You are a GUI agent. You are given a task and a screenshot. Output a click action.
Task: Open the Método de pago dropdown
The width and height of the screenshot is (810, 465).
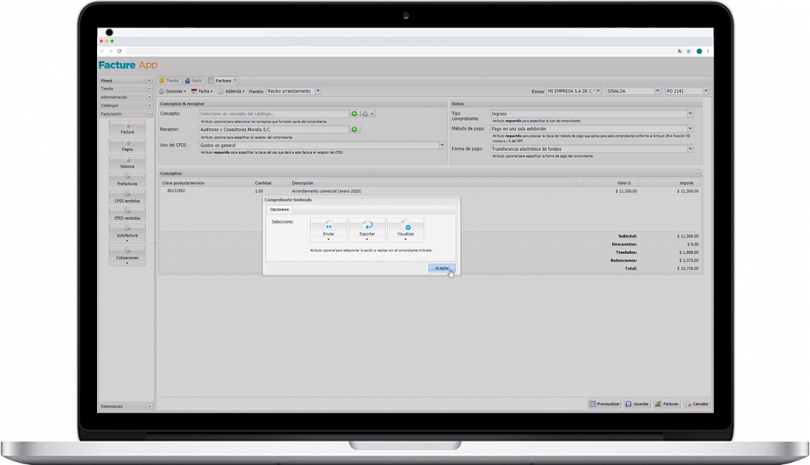point(690,129)
